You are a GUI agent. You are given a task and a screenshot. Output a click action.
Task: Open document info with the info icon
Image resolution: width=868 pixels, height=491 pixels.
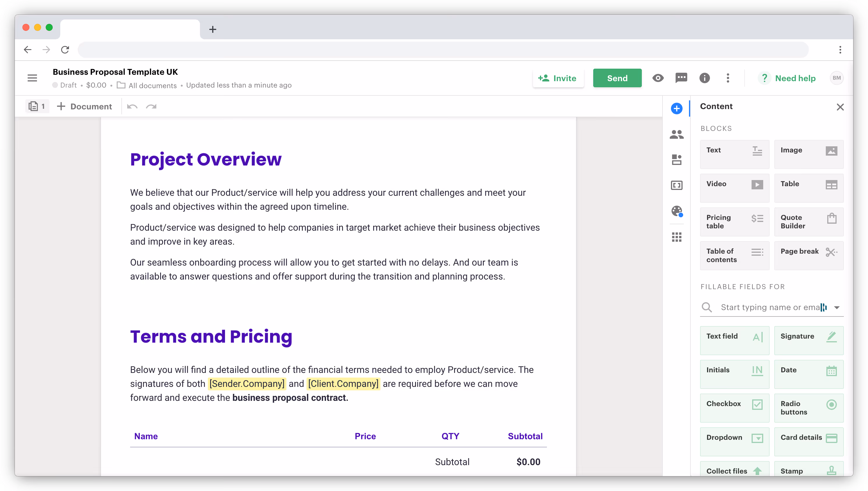[x=705, y=78]
